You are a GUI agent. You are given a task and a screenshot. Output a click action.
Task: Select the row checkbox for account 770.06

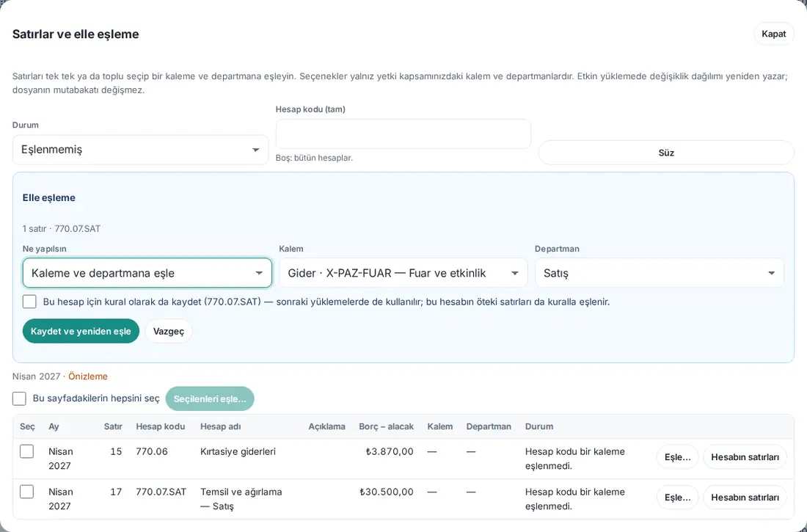(x=26, y=452)
